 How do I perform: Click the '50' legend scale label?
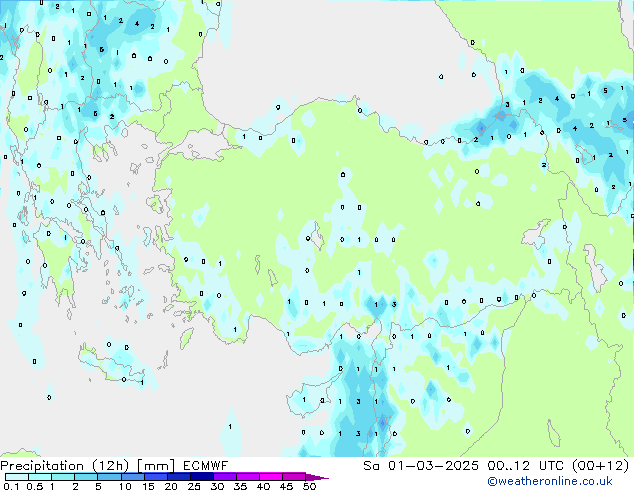[x=309, y=486]
